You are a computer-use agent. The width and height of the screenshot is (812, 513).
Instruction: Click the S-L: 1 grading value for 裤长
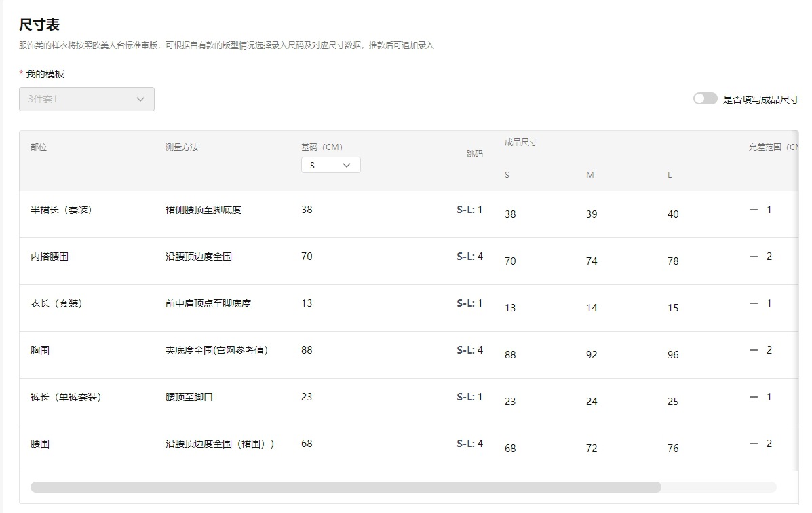click(x=469, y=397)
